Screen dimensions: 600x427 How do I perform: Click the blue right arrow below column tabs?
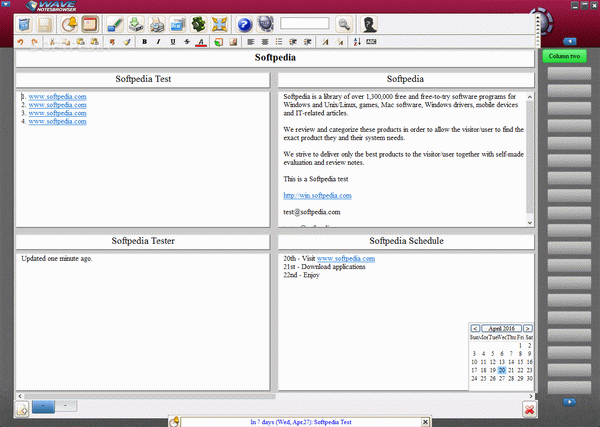(x=569, y=402)
